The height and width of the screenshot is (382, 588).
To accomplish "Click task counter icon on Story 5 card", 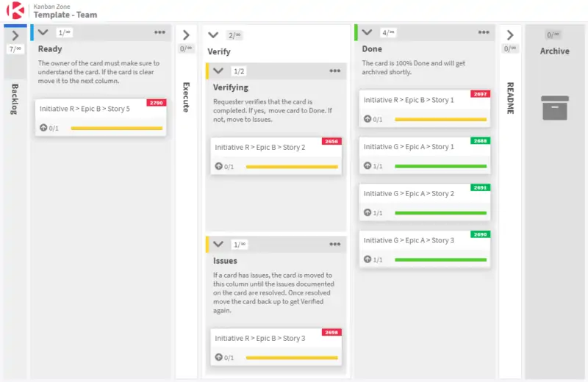I will (x=43, y=128).
